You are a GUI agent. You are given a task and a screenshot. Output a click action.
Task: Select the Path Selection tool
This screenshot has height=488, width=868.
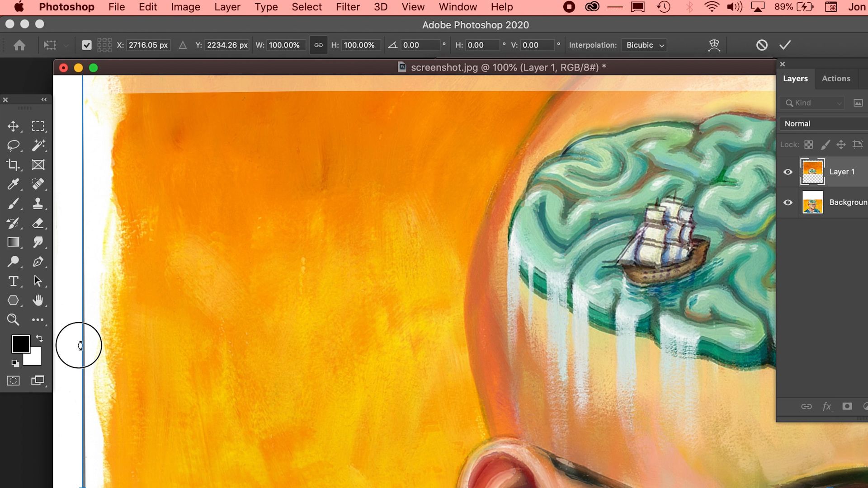tap(38, 281)
